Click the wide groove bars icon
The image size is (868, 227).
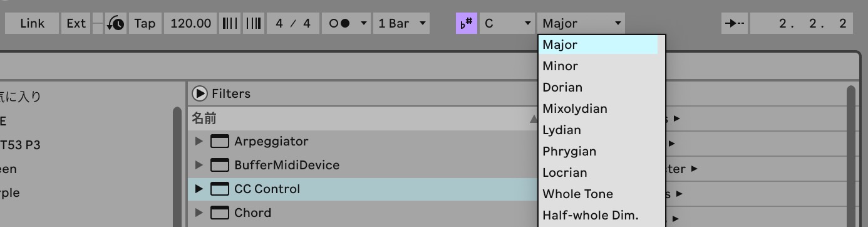(x=253, y=24)
